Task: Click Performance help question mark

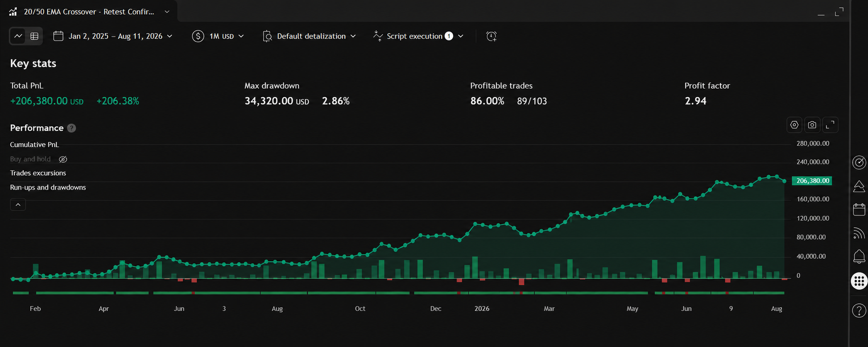Action: coord(71,128)
